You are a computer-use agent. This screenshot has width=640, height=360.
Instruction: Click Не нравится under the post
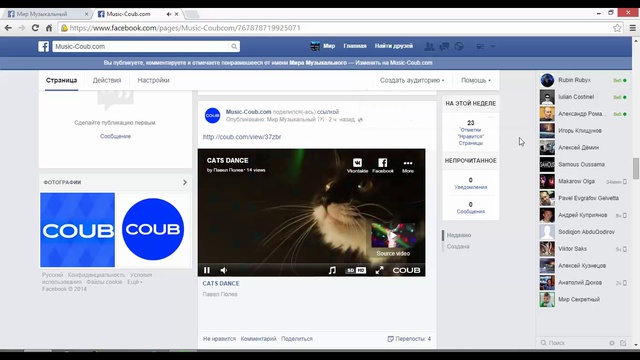coord(219,339)
